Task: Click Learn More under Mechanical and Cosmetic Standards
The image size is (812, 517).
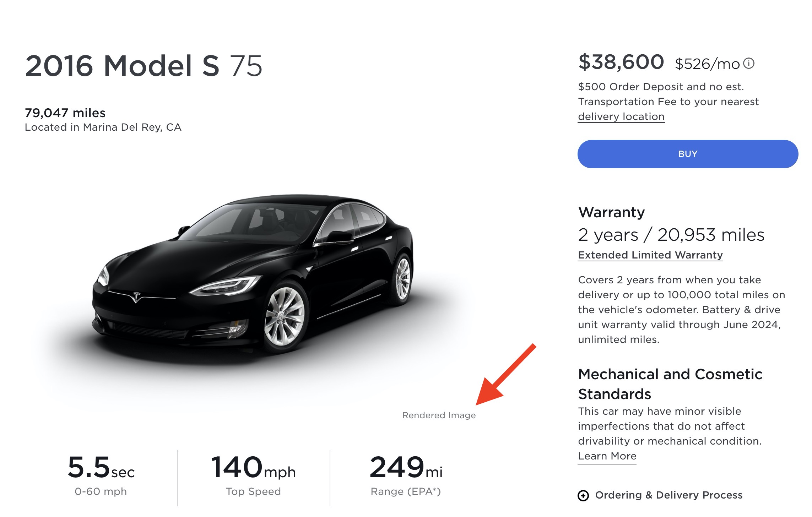Action: tap(607, 456)
